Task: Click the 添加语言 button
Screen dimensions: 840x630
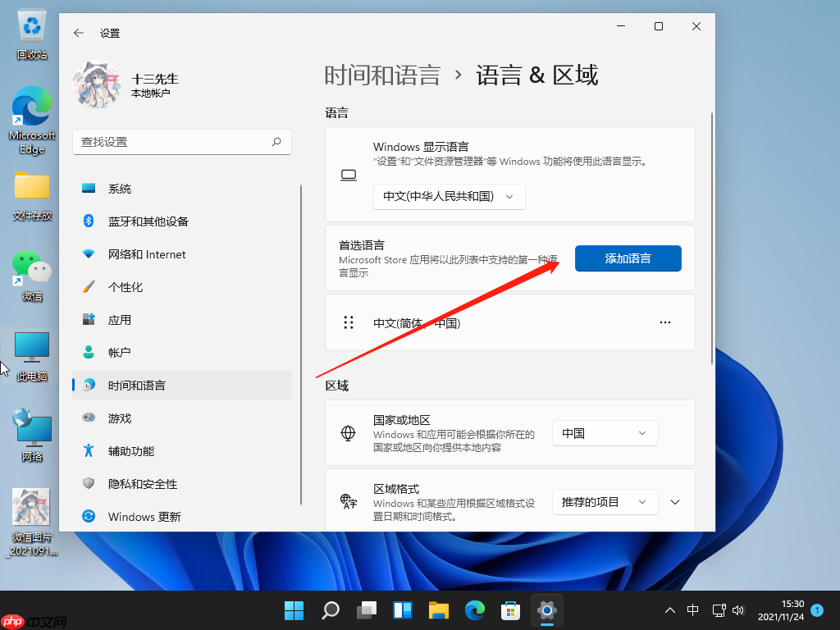Action: pos(628,258)
